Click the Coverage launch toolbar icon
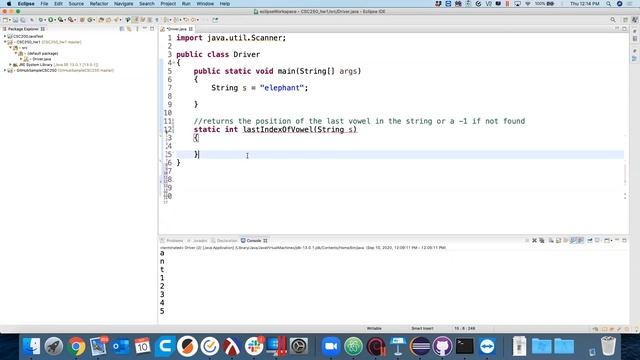Viewport: 640px width, 360px height. 60,20
